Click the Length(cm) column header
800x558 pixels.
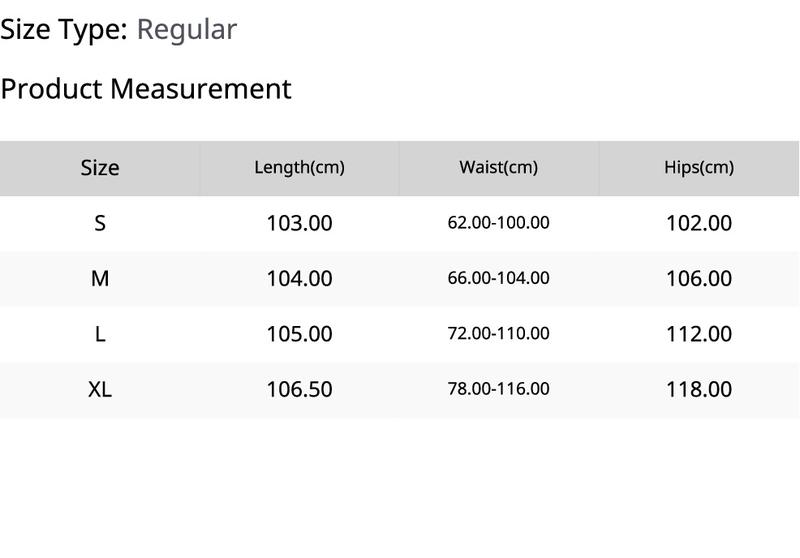coord(299,167)
